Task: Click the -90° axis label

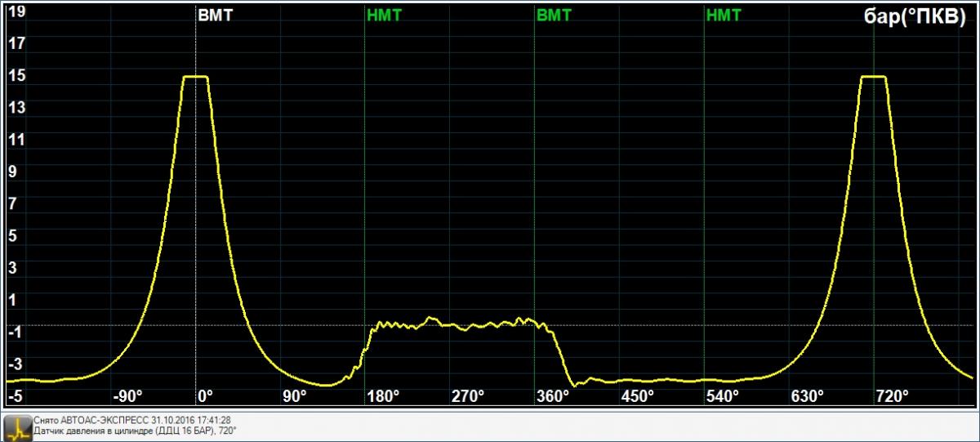Action: [127, 395]
